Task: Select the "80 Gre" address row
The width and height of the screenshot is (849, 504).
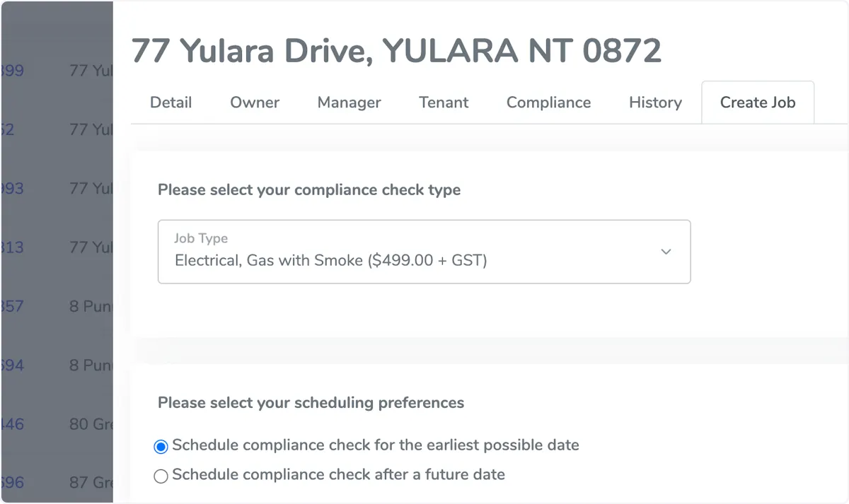Action: click(91, 424)
